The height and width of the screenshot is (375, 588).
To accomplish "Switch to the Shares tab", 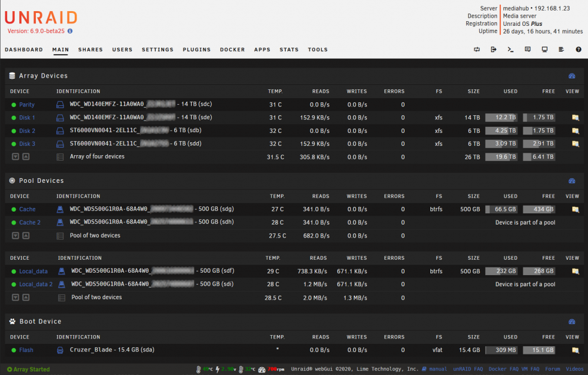I will pos(91,49).
